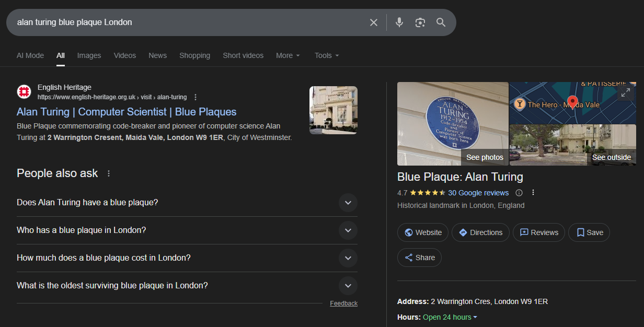Expand 'Does Alan Turing have a blue plaque?'
644x327 pixels.
point(348,203)
